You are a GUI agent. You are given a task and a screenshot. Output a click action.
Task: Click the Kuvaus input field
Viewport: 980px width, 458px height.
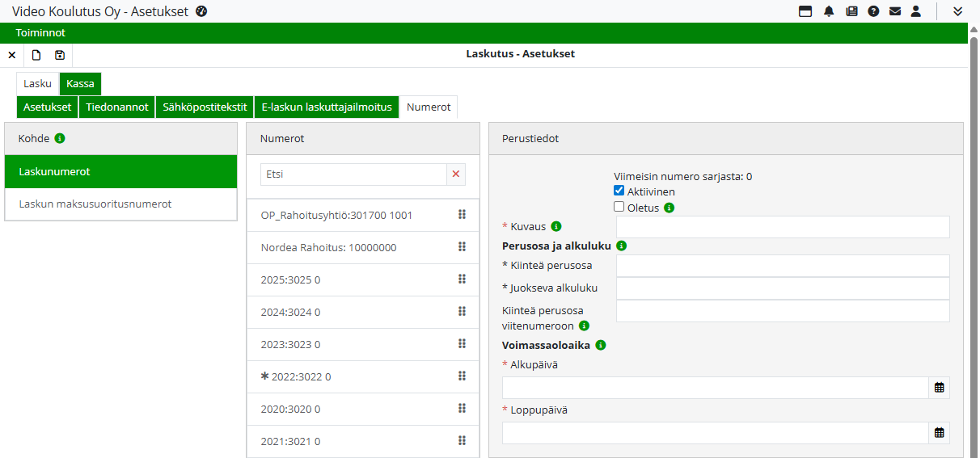(782, 227)
